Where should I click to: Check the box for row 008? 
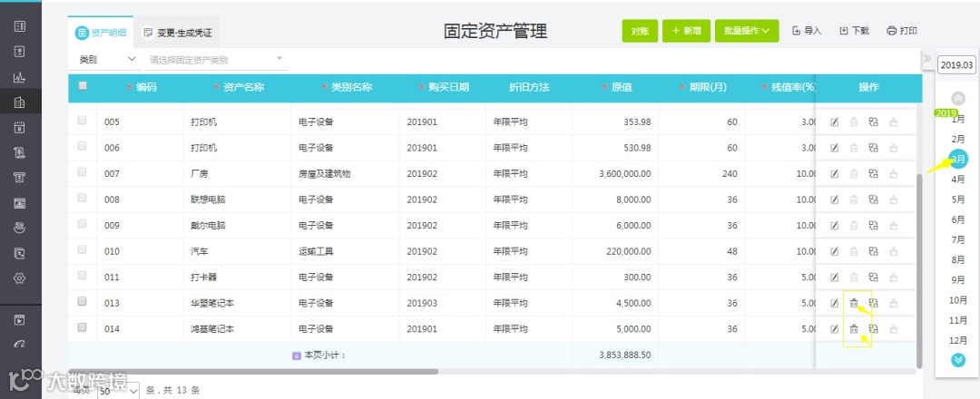(82, 198)
